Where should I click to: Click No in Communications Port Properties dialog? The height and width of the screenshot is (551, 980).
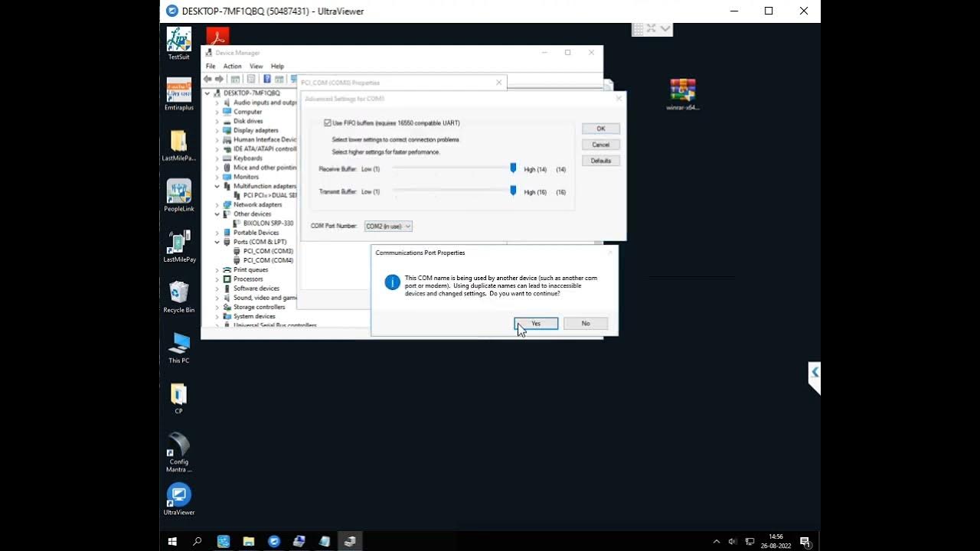point(586,324)
